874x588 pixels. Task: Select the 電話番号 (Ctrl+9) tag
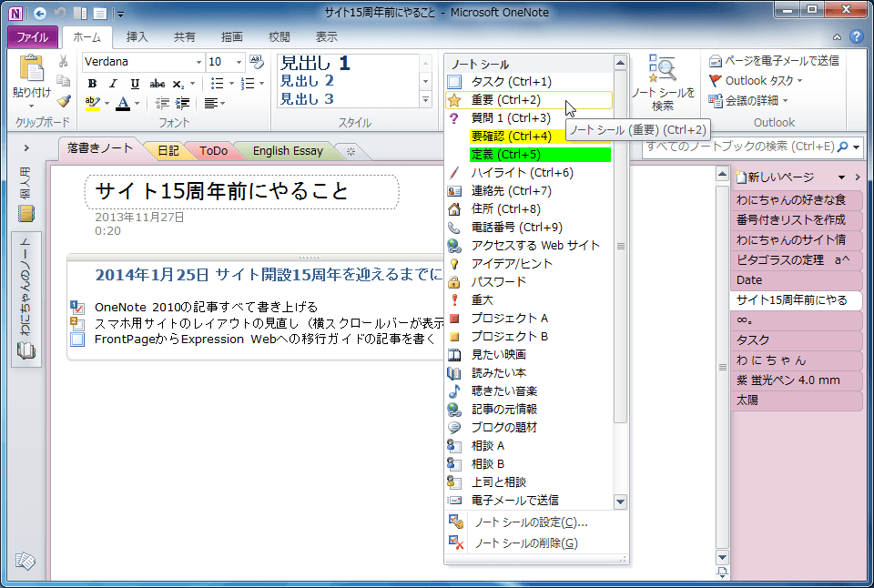point(528,228)
